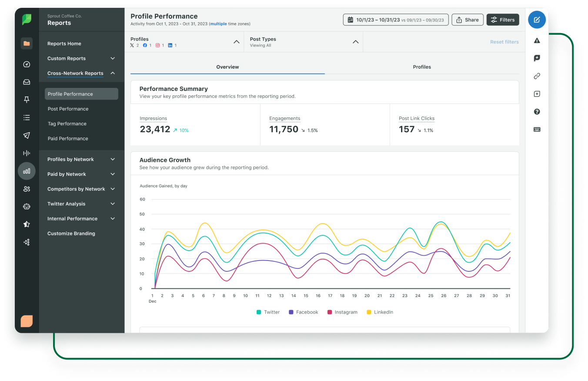Open the dashboard gauge icon in the rail

[x=27, y=64]
